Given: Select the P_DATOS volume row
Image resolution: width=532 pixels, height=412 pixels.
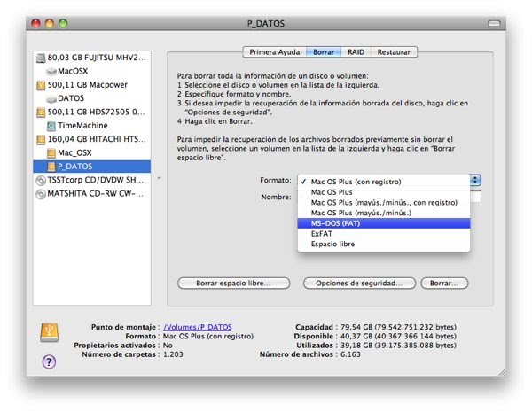Looking at the screenshot, I should [92, 167].
